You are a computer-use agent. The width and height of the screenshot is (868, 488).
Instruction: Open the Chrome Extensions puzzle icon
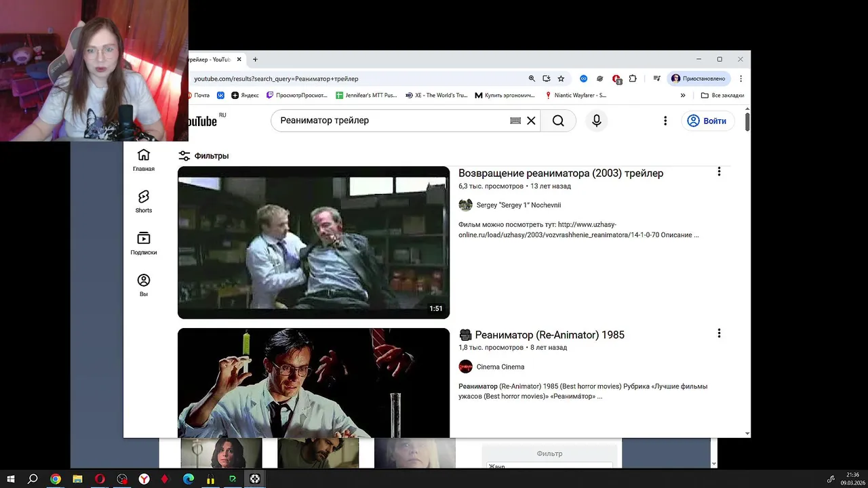[633, 79]
